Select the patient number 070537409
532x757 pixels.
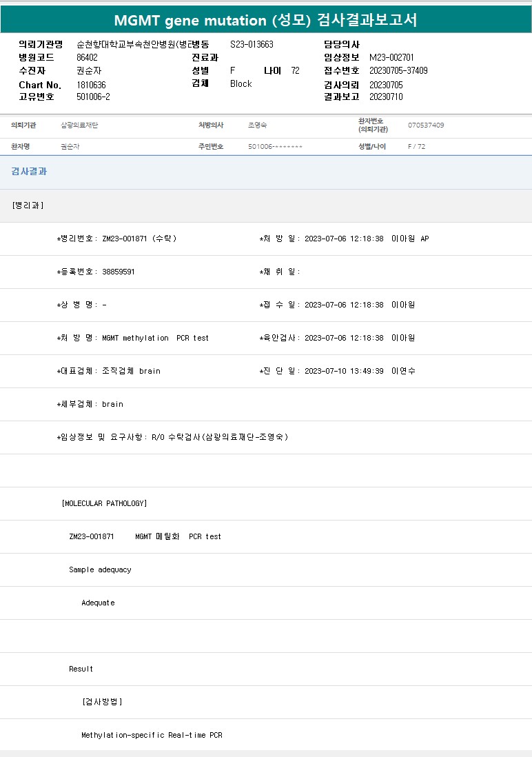tap(426, 125)
